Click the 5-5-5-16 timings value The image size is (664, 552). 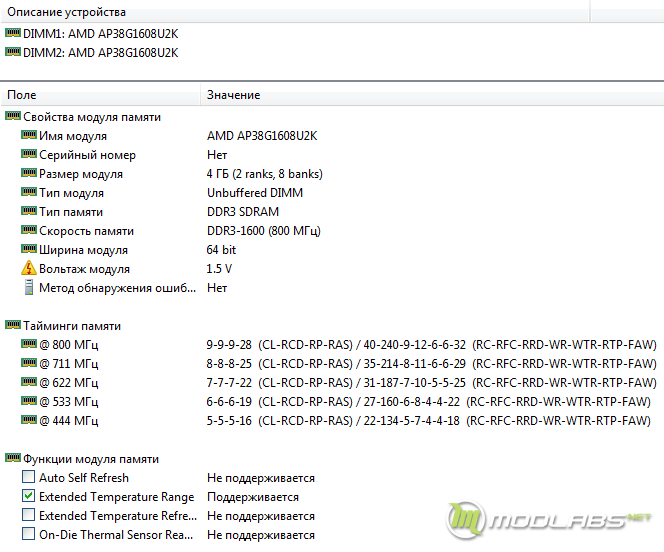coord(229,421)
